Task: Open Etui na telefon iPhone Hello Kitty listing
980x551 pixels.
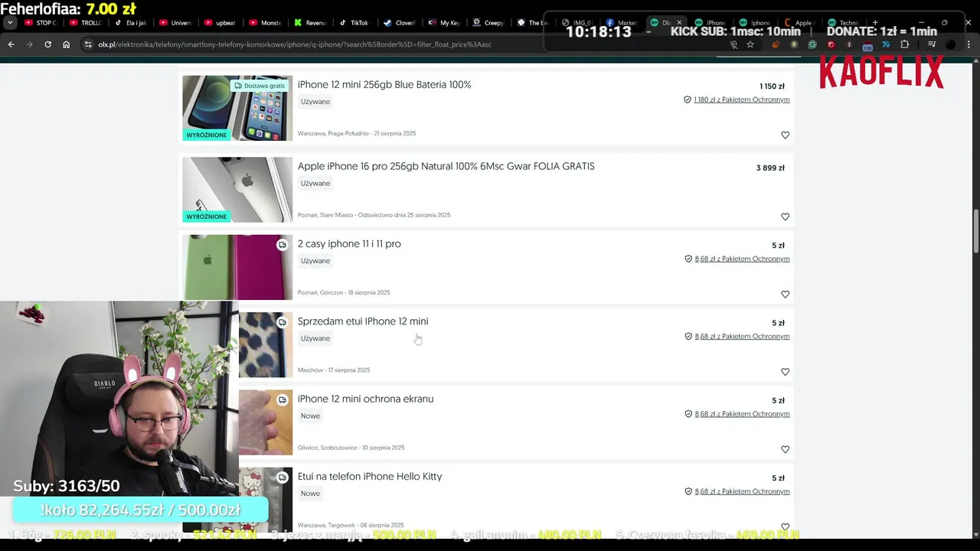Action: 370,476
